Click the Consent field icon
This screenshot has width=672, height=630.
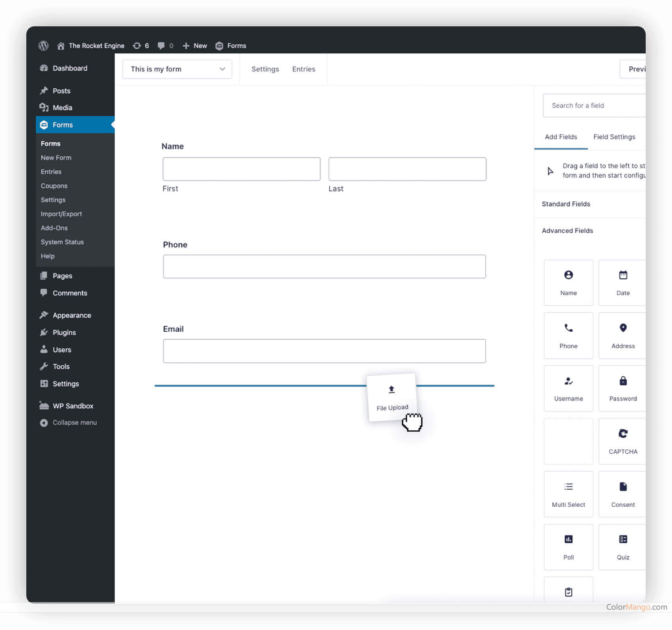coord(623,494)
